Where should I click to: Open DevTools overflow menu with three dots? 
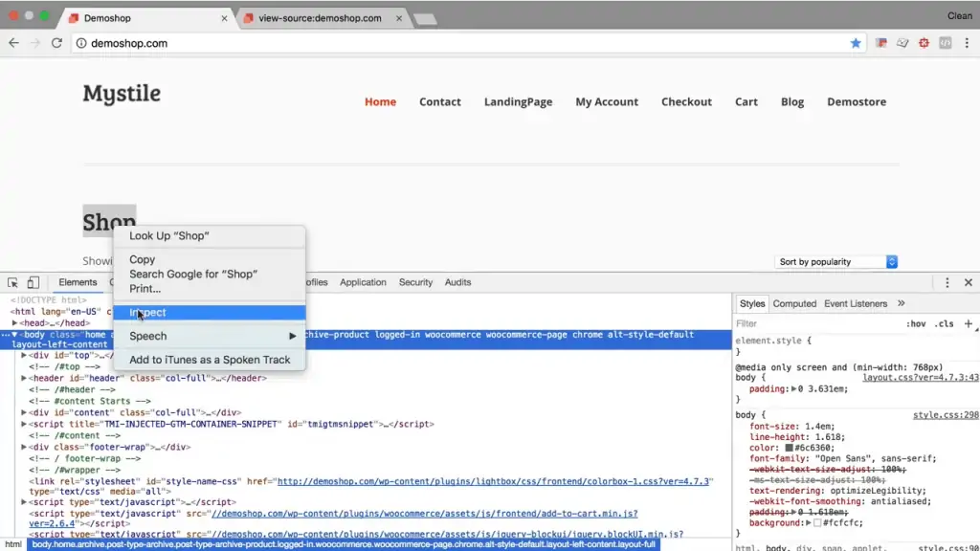pyautogui.click(x=948, y=282)
